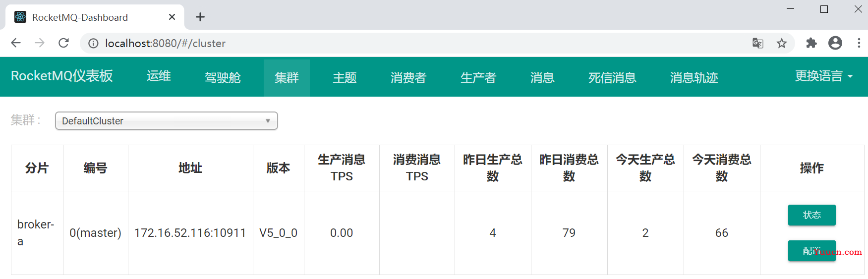Viewport: 868px width, 279px height.
Task: Open the 运维 menu item
Action: pos(159,76)
